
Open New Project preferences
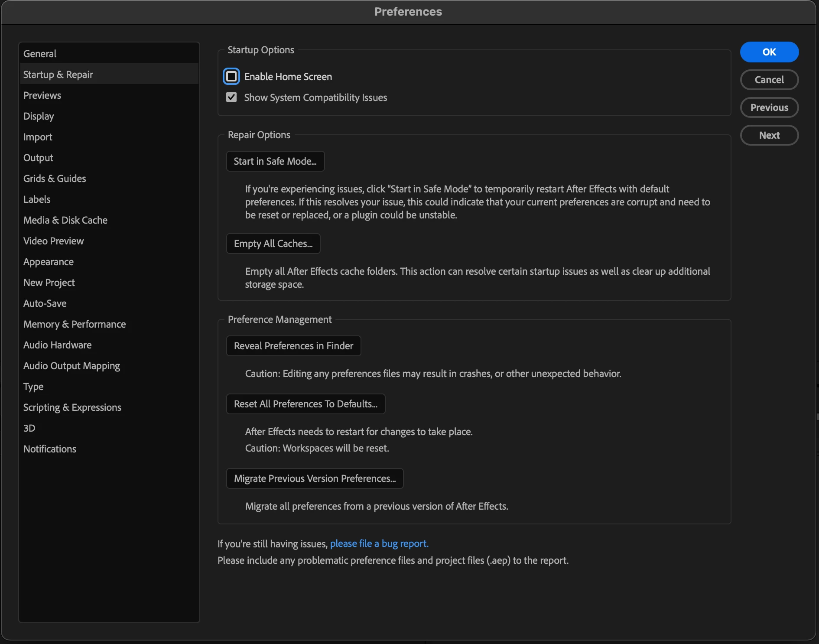109,283
